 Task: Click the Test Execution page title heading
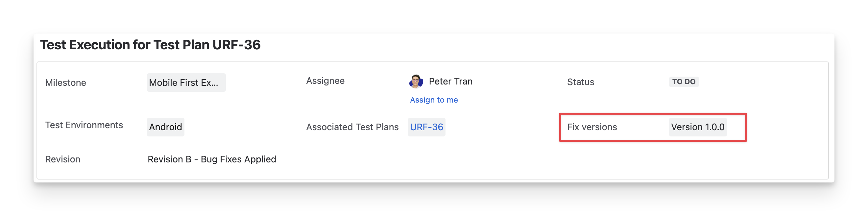150,45
